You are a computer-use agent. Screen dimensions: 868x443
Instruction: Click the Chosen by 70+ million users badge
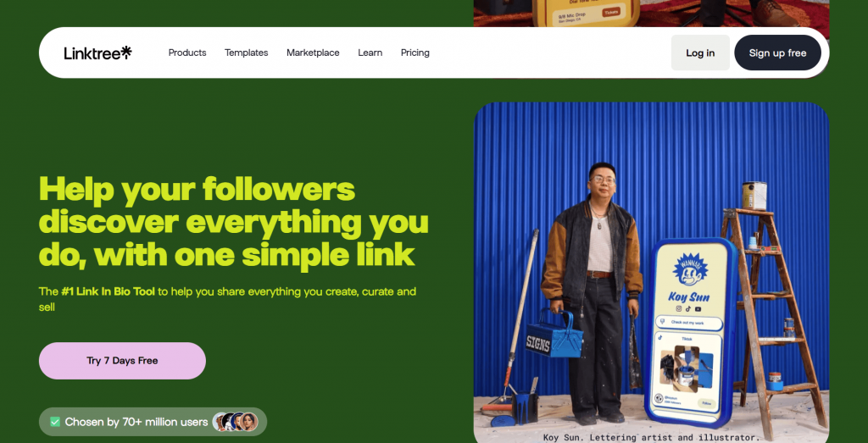tap(153, 422)
